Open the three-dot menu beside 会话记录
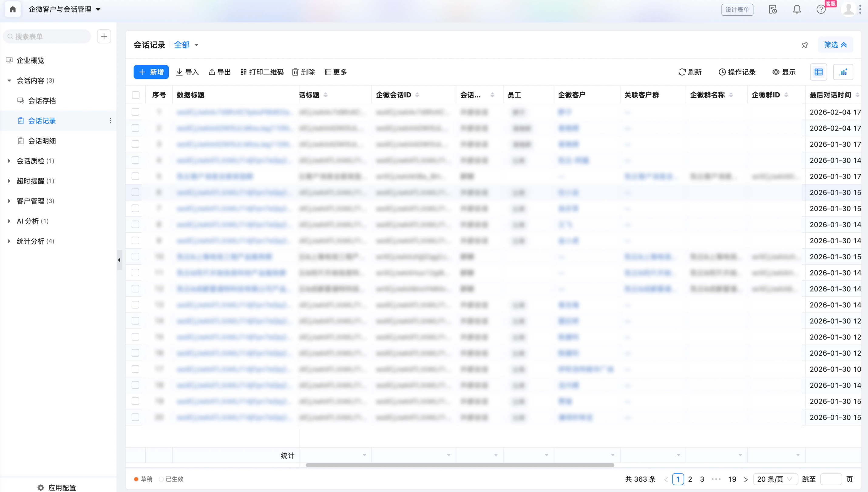This screenshot has width=868, height=492. tap(110, 121)
